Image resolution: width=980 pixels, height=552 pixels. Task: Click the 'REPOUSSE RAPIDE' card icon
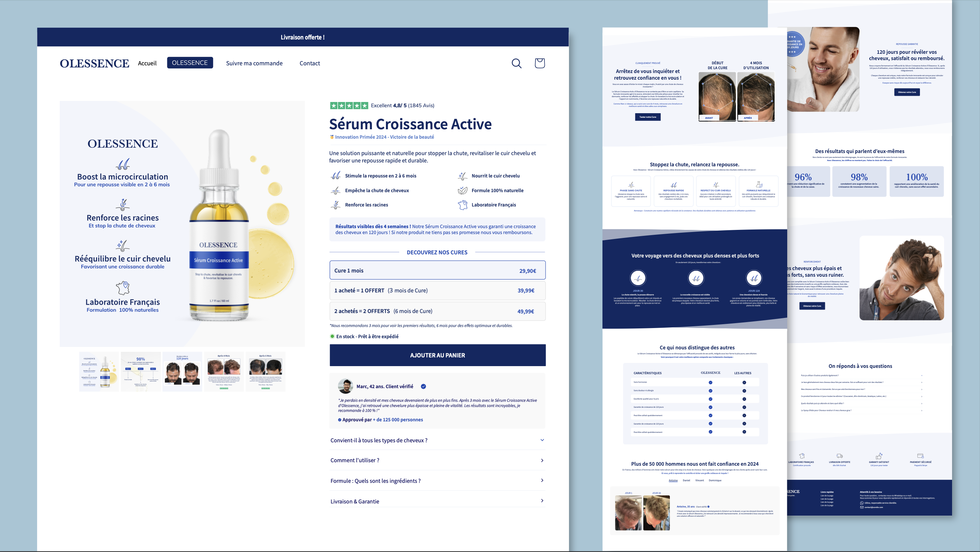[x=673, y=184]
